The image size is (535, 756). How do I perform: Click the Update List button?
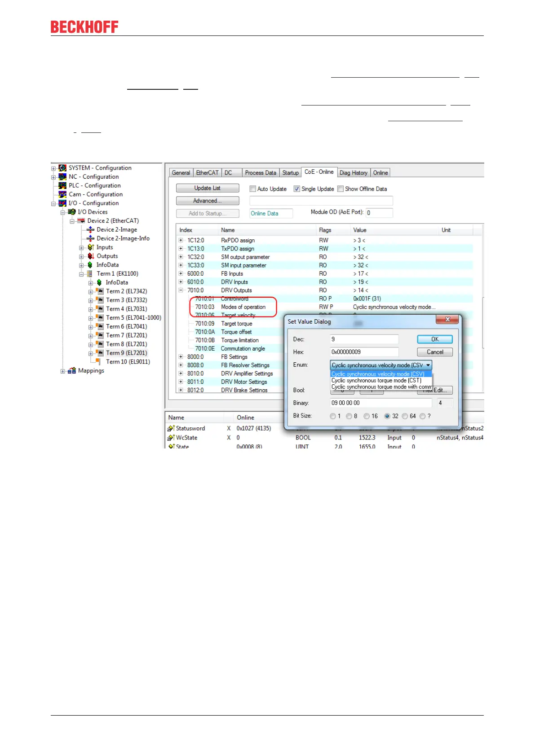coord(208,188)
